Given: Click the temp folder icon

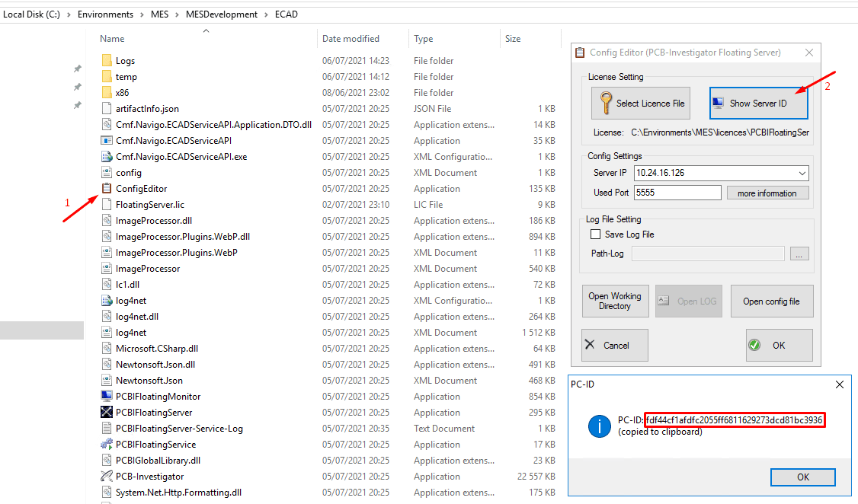Looking at the screenshot, I should [107, 77].
